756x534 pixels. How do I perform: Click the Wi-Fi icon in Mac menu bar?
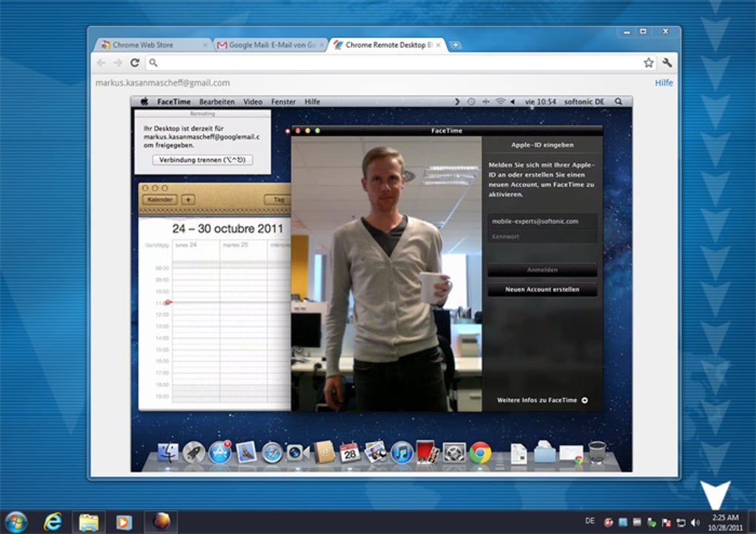pos(500,102)
